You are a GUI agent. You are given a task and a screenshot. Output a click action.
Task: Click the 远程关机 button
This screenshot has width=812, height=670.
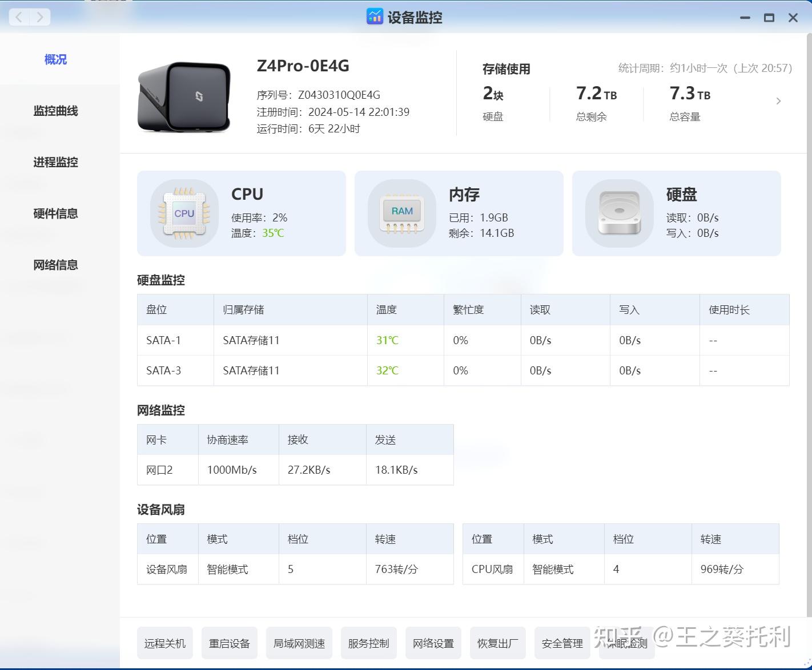(164, 643)
